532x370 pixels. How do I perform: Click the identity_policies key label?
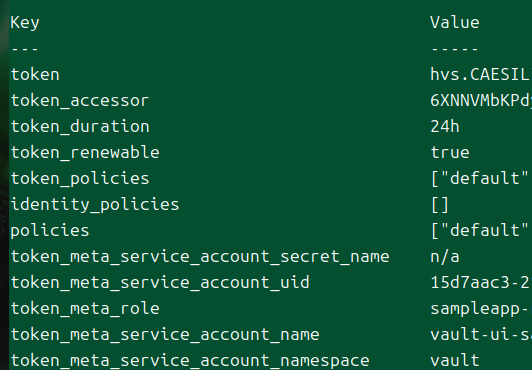95,205
